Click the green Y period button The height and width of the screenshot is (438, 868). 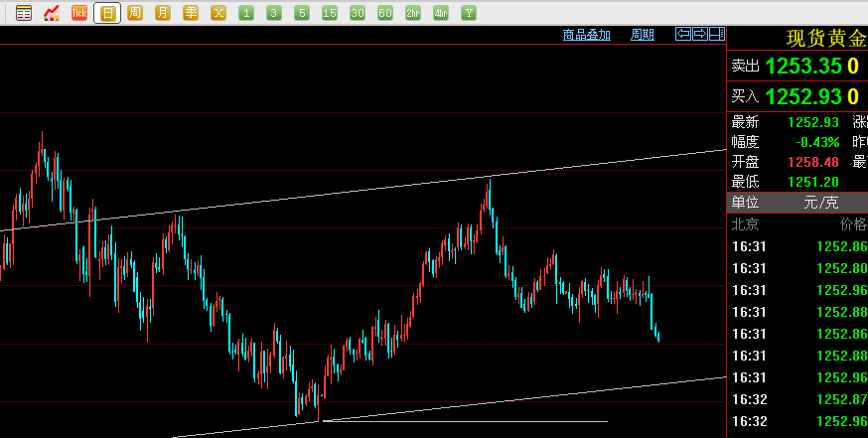[469, 13]
